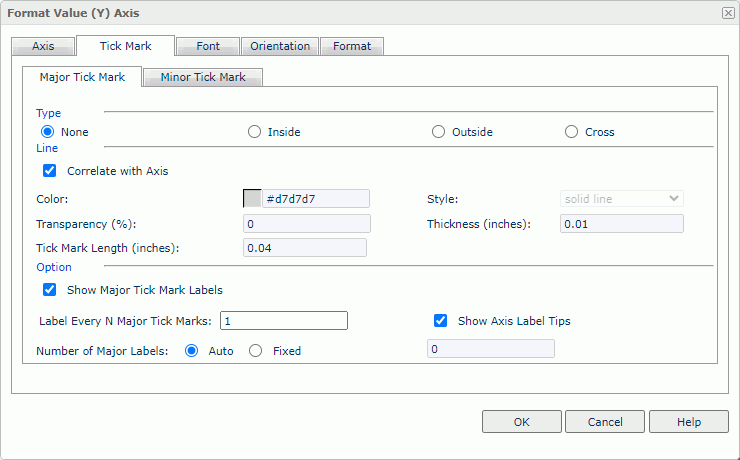740x460 pixels.
Task: Close the Format Value (Y) Axis dialog
Action: point(727,12)
